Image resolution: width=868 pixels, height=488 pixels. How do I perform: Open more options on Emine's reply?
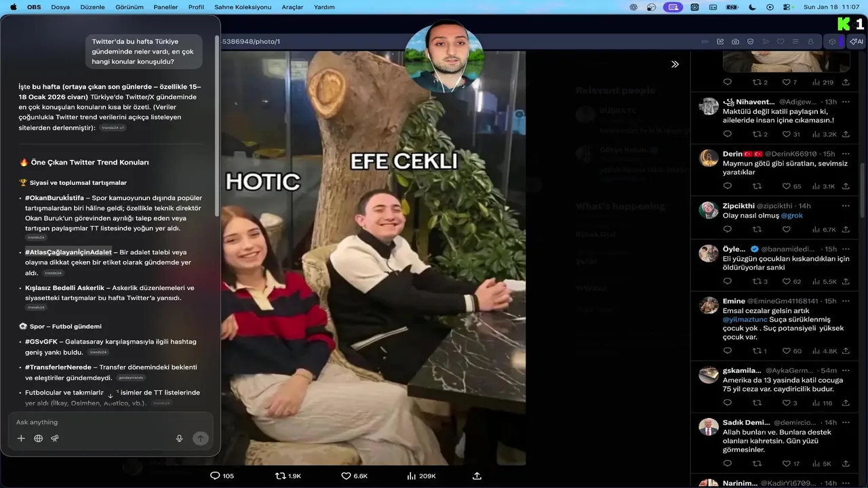846,301
